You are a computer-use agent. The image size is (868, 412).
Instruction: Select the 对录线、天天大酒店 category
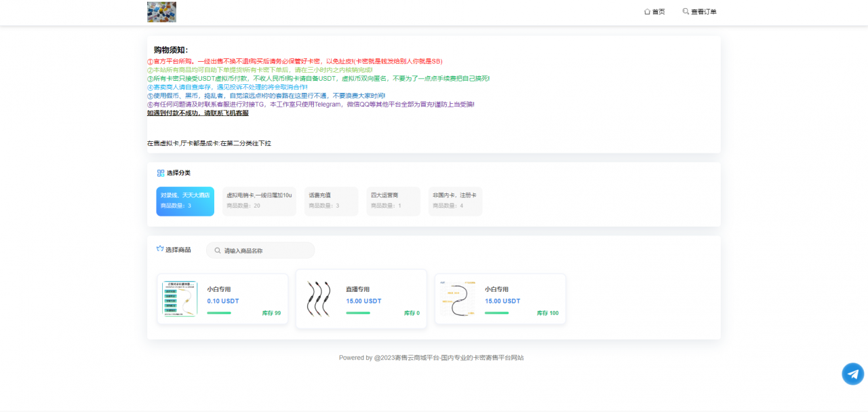[x=185, y=201]
